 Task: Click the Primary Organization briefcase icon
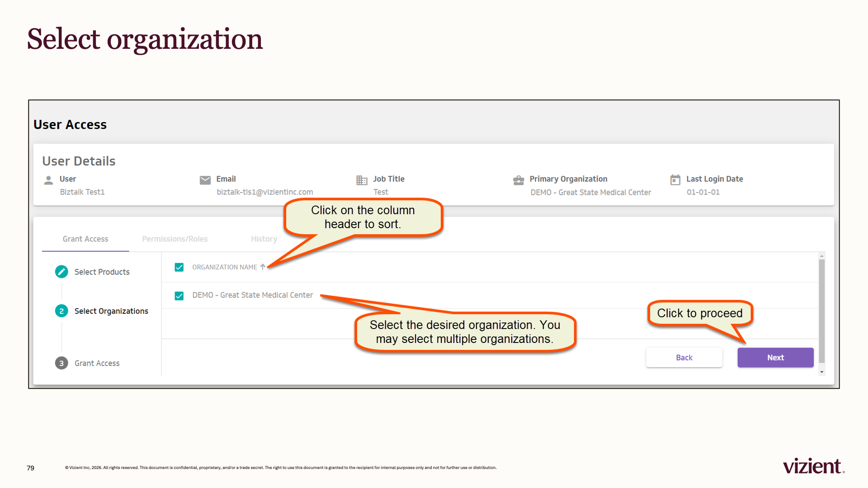point(519,180)
